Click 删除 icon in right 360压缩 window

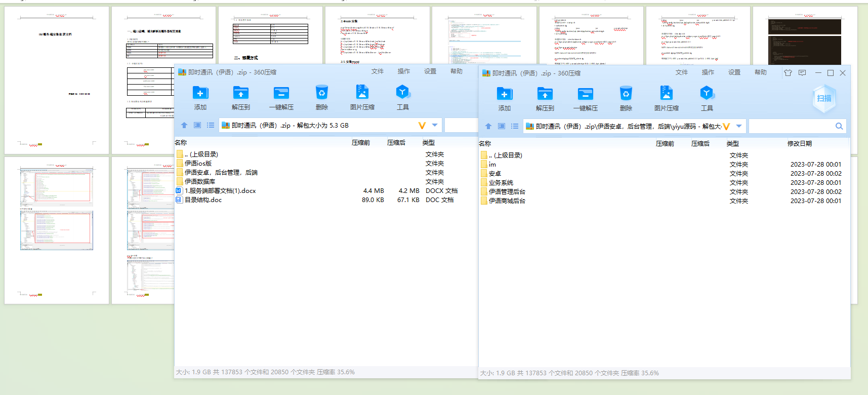(x=626, y=94)
